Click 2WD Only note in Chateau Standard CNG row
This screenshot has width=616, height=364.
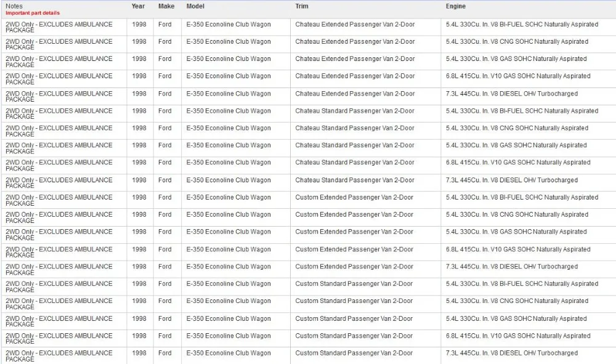(x=59, y=131)
